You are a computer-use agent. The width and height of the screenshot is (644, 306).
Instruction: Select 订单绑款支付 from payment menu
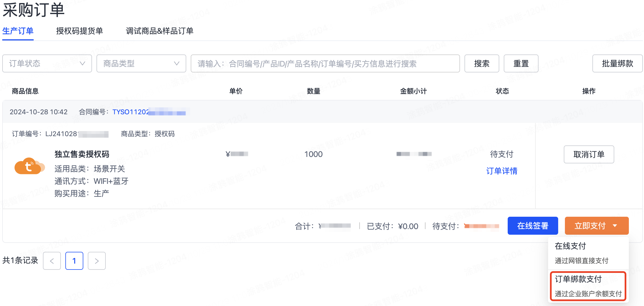pyautogui.click(x=588, y=286)
